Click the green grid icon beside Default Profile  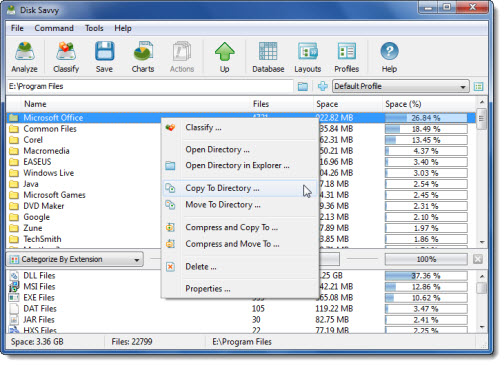478,87
